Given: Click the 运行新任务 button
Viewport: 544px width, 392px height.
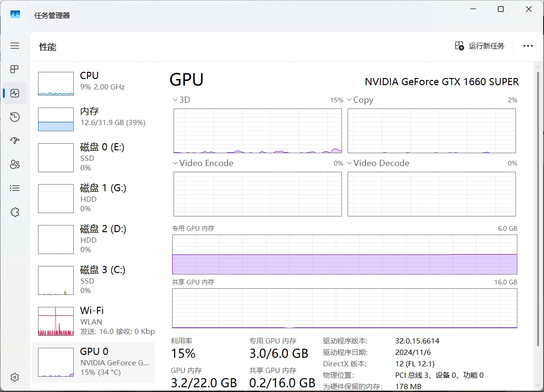Looking at the screenshot, I should pyautogui.click(x=479, y=46).
